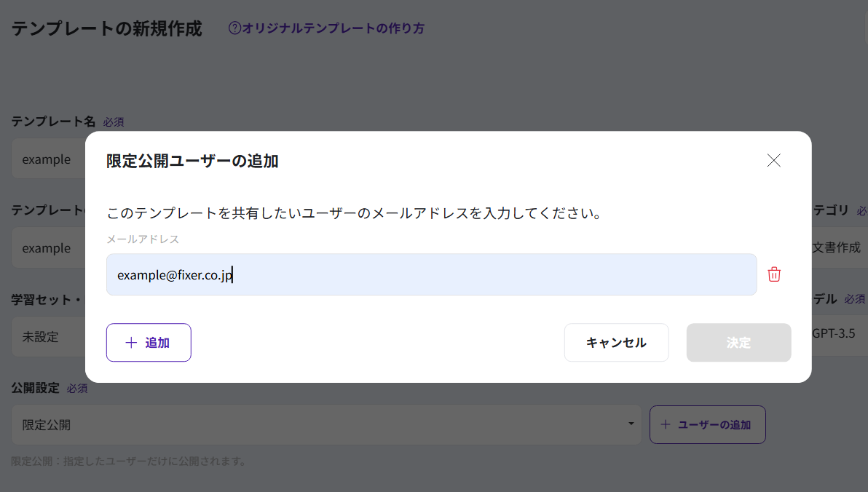Click the dialog title 限定公開ユーザーの追加

pyautogui.click(x=192, y=161)
